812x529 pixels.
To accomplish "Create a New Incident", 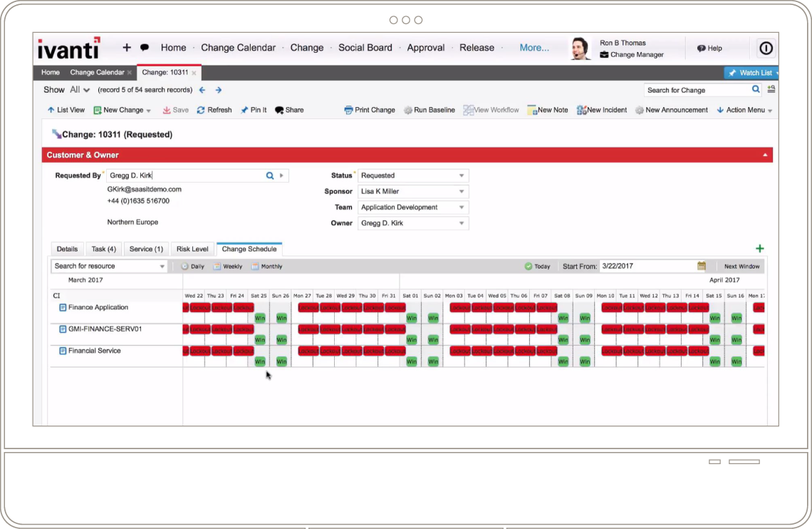I will (602, 110).
